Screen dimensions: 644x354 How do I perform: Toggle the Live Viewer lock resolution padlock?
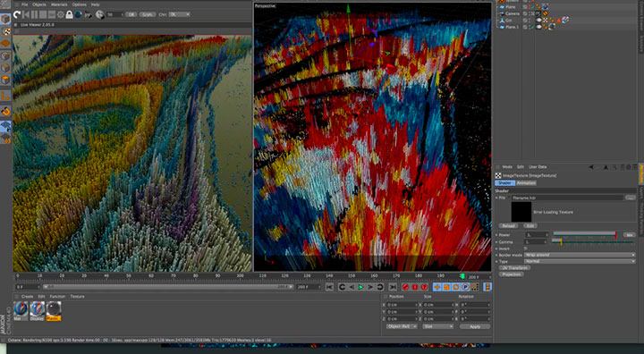(69, 15)
